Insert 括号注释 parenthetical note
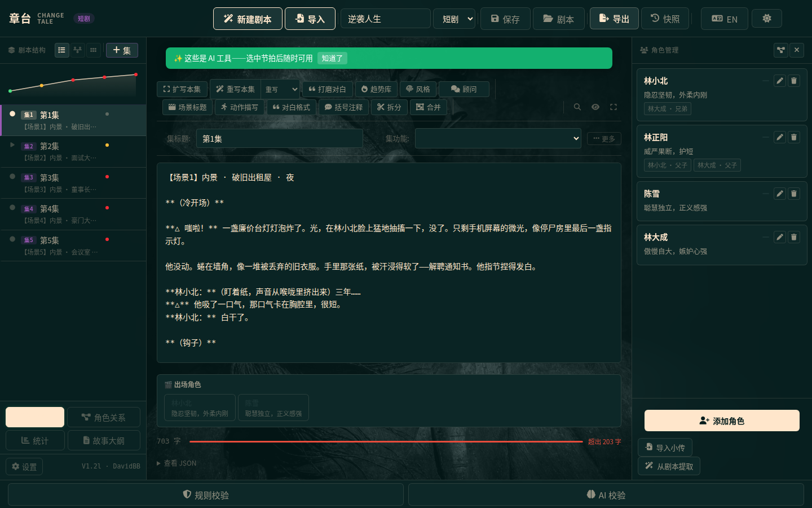 (344, 107)
